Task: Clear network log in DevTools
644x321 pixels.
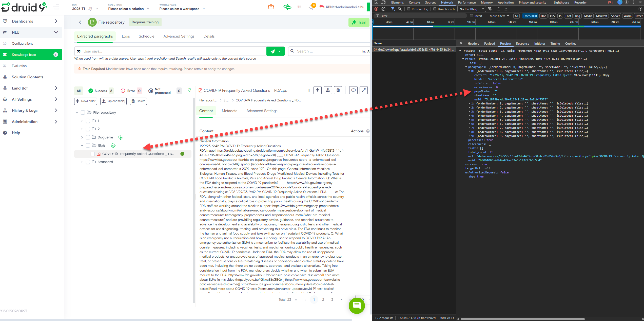Action: point(383,9)
